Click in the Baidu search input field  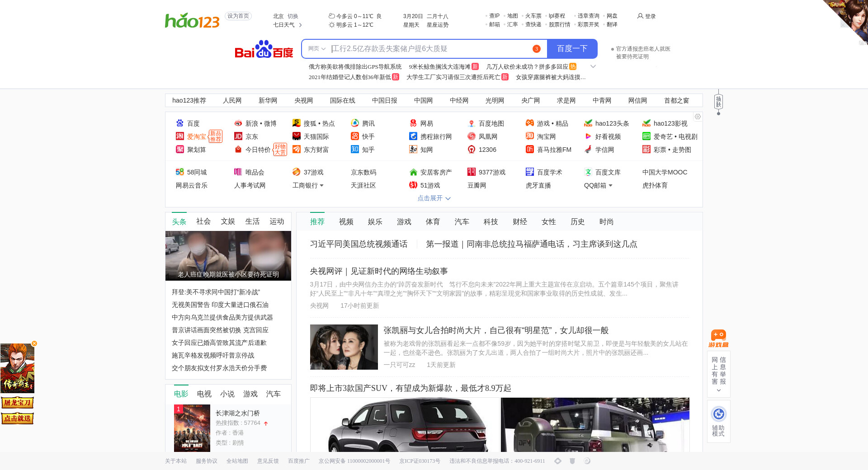pyautogui.click(x=429, y=49)
